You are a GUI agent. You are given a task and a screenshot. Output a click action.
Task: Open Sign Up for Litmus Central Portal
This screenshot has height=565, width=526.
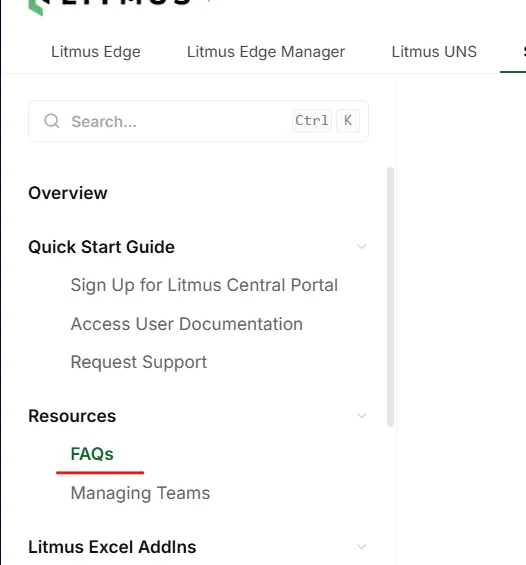tap(204, 285)
